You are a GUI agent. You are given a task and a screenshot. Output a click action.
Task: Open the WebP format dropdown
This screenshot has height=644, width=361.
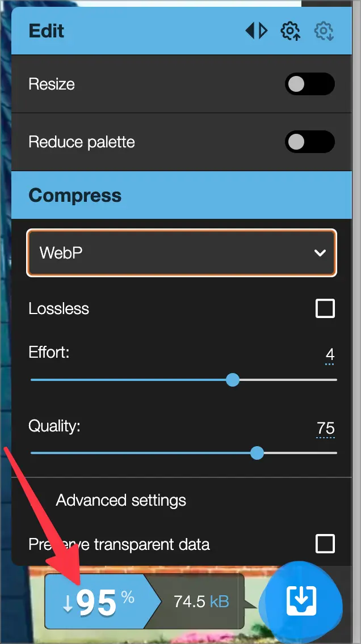(182, 253)
